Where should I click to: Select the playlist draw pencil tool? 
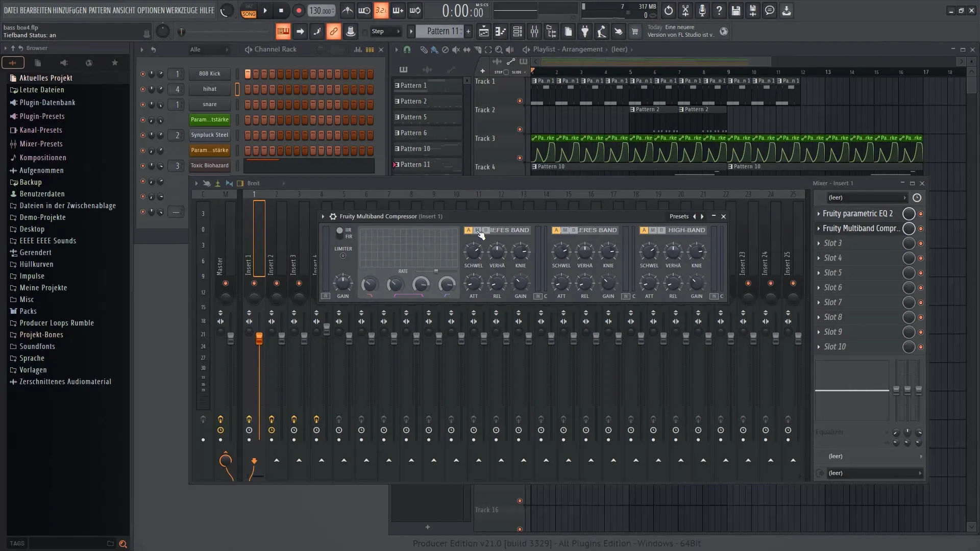[424, 49]
